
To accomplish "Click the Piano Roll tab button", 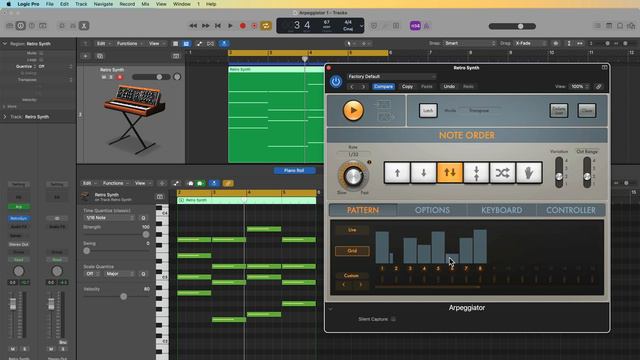I will point(294,171).
